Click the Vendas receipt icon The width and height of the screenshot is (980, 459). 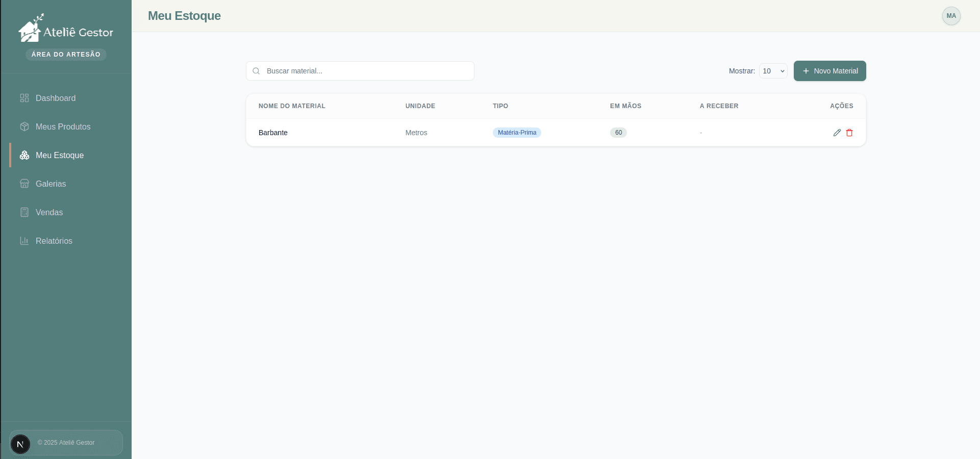click(x=24, y=212)
